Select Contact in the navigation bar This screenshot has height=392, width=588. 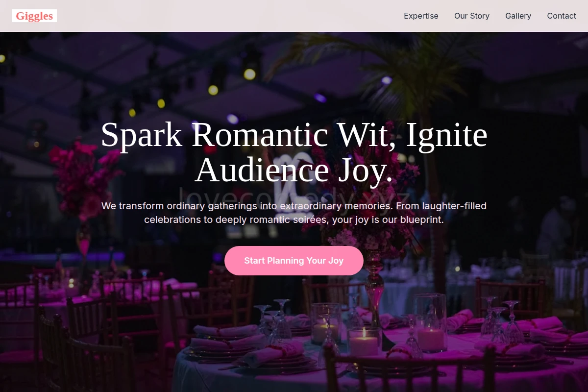[562, 16]
